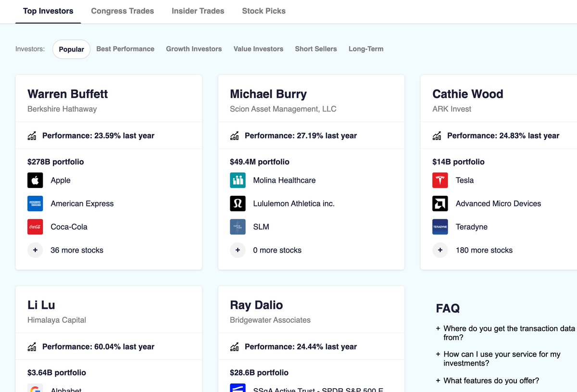Click the SLM stock name

261,227
